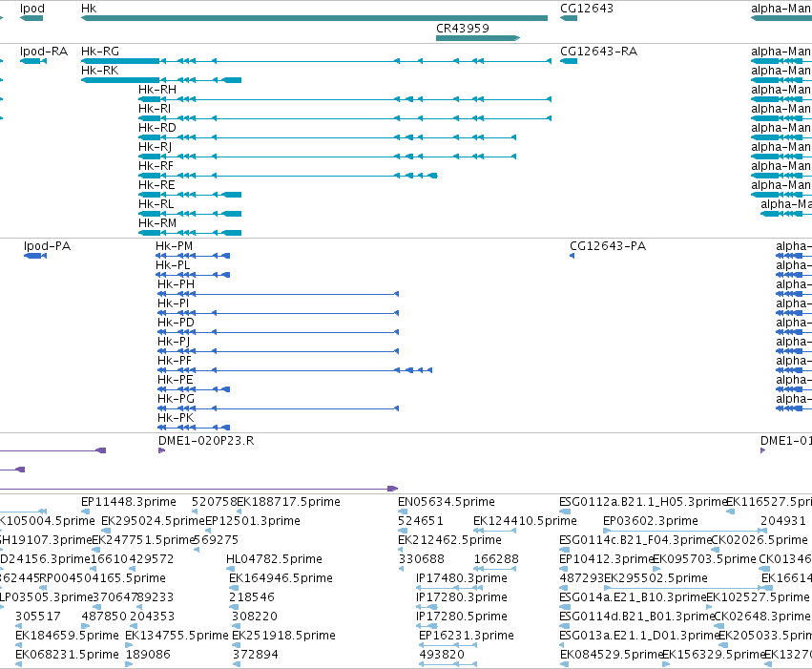Screen dimensions: 812x669
Task: Select the 218546 feature label
Action: [252, 597]
